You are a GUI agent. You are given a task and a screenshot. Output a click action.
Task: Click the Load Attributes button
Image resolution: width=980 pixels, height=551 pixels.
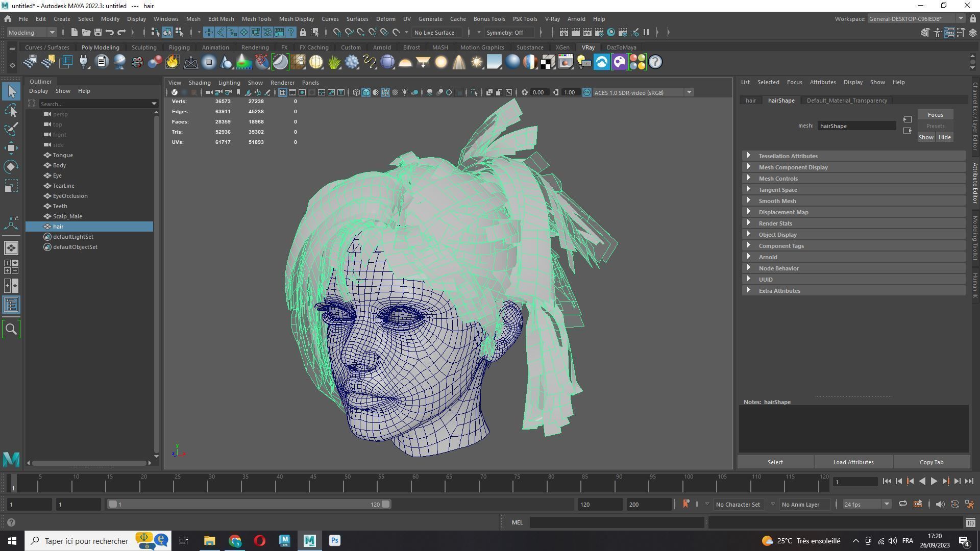click(x=853, y=462)
